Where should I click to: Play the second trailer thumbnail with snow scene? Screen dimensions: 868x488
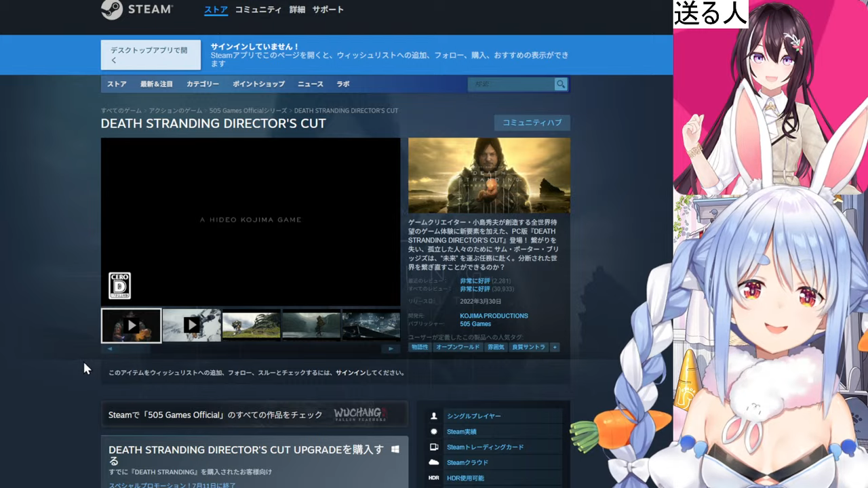[x=191, y=325]
